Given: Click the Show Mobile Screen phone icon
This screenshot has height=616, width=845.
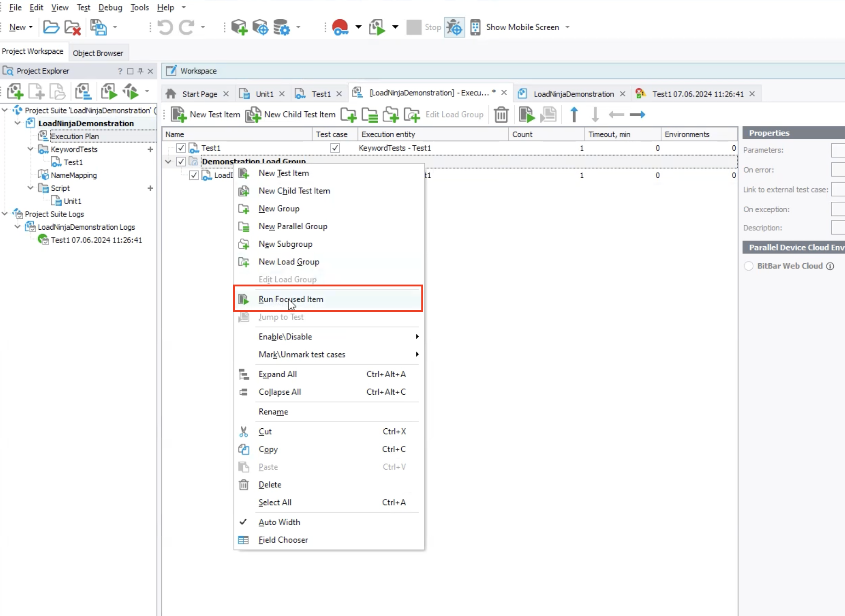Looking at the screenshot, I should [475, 27].
